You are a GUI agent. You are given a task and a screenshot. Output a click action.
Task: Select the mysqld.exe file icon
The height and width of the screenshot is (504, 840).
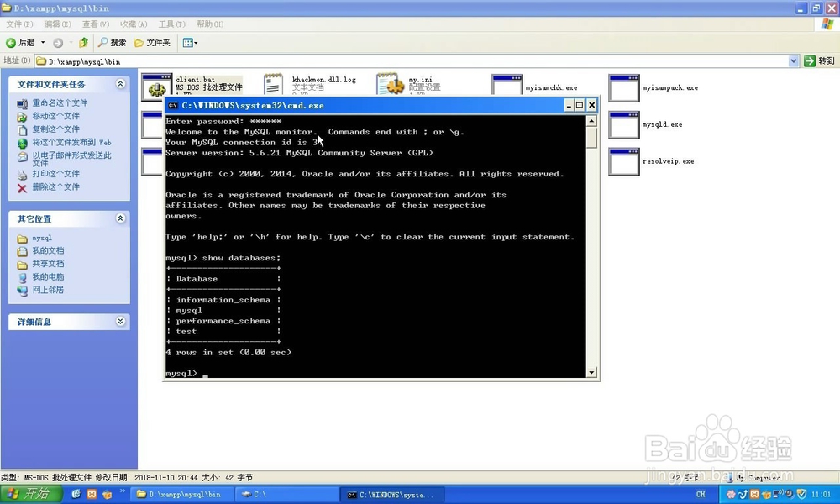pos(624,125)
